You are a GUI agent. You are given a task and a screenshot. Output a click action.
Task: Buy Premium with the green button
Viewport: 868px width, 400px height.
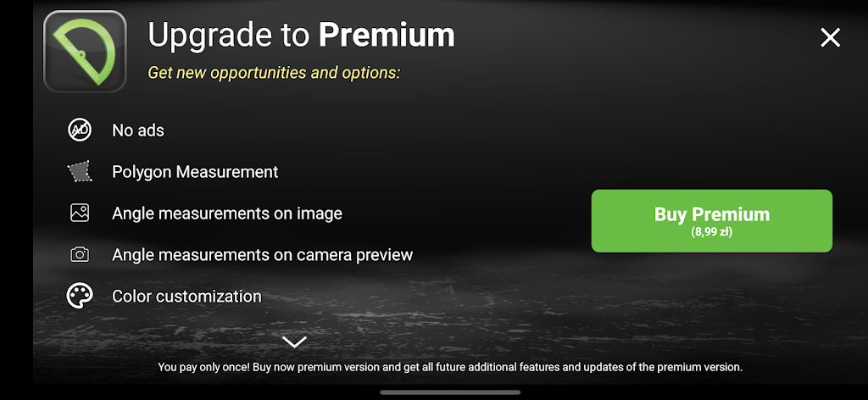(x=711, y=220)
